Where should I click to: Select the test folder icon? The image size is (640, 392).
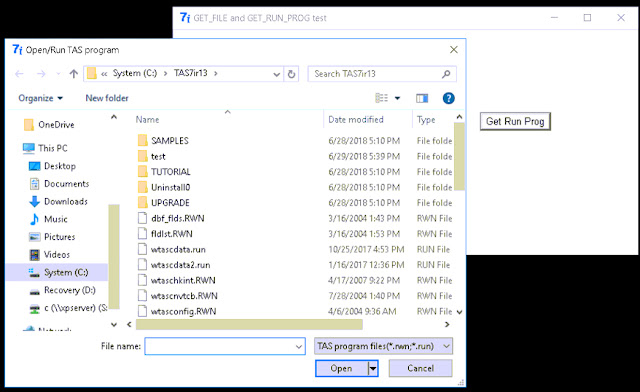[x=142, y=156]
